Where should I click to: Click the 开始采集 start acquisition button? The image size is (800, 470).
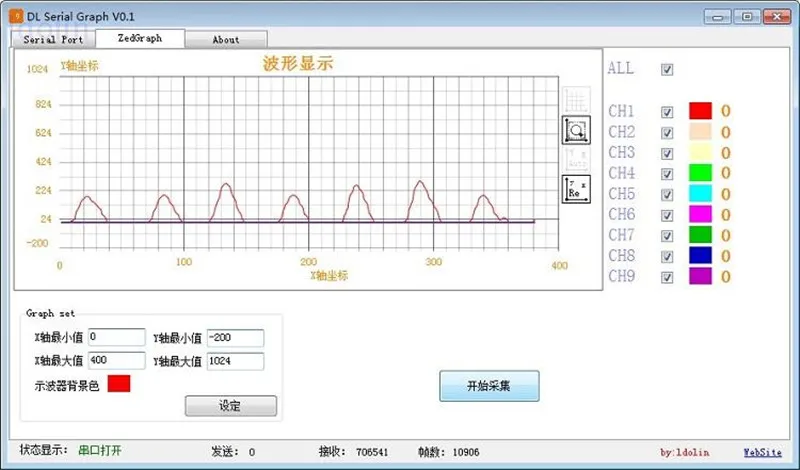tap(489, 386)
